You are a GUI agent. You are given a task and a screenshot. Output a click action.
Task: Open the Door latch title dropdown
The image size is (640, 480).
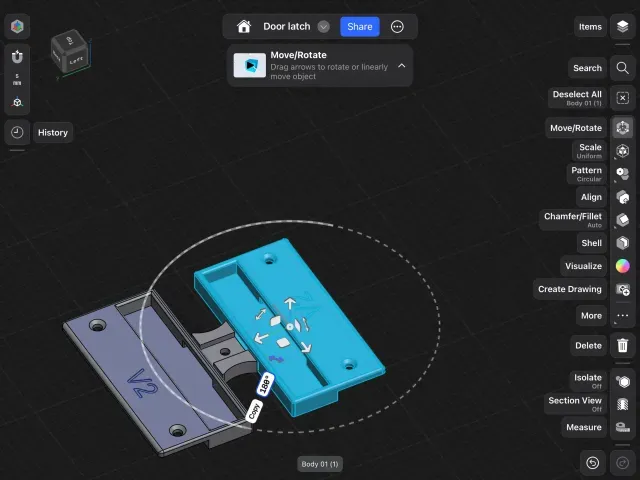(324, 27)
